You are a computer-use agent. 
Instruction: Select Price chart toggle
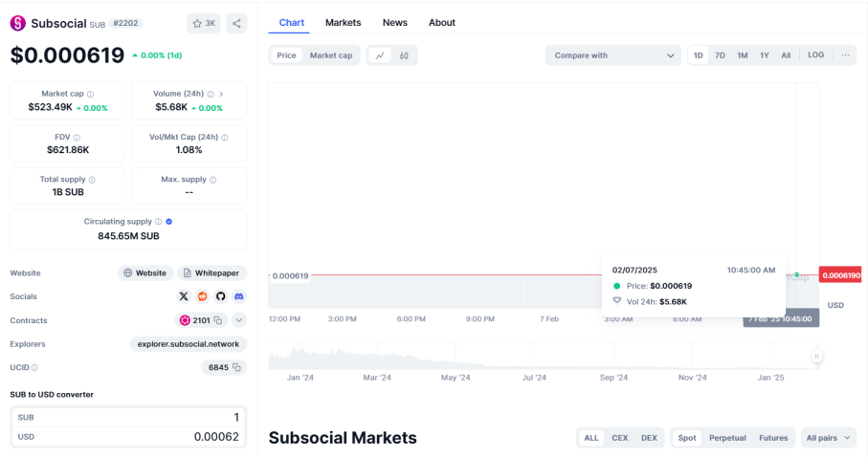pos(286,55)
